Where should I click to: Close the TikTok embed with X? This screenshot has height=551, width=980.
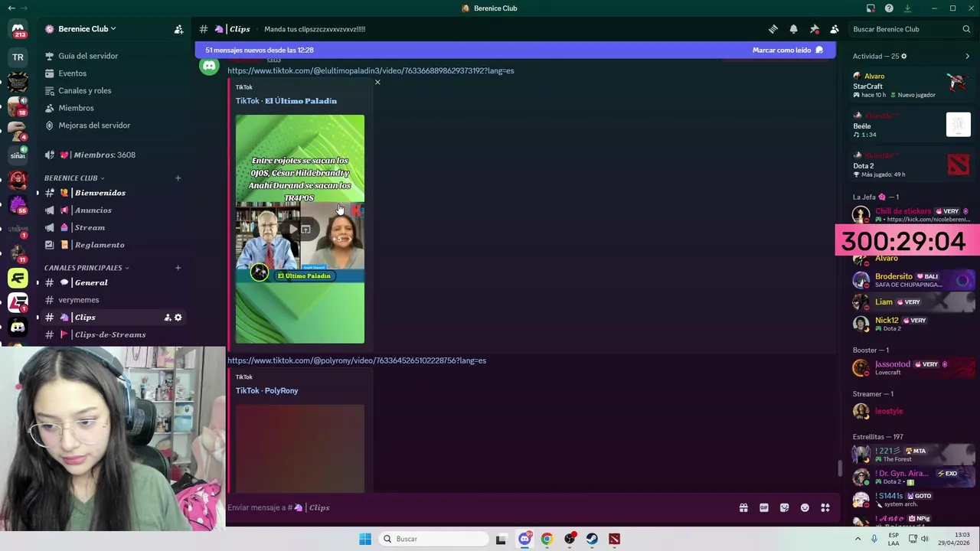click(x=377, y=82)
